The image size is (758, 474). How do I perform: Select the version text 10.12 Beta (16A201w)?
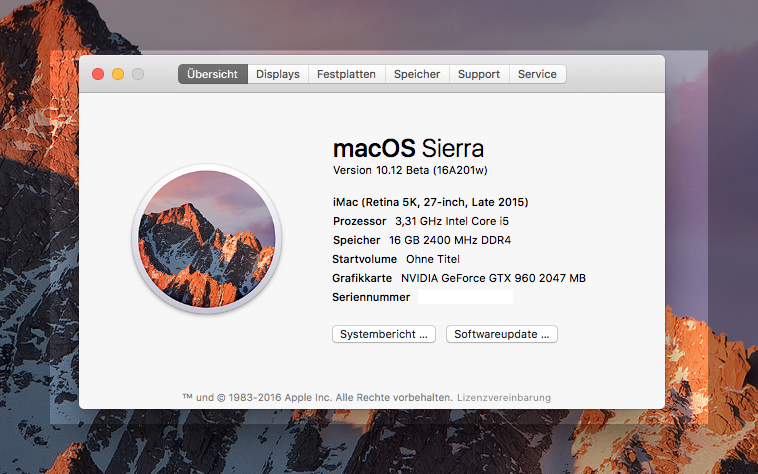point(432,170)
